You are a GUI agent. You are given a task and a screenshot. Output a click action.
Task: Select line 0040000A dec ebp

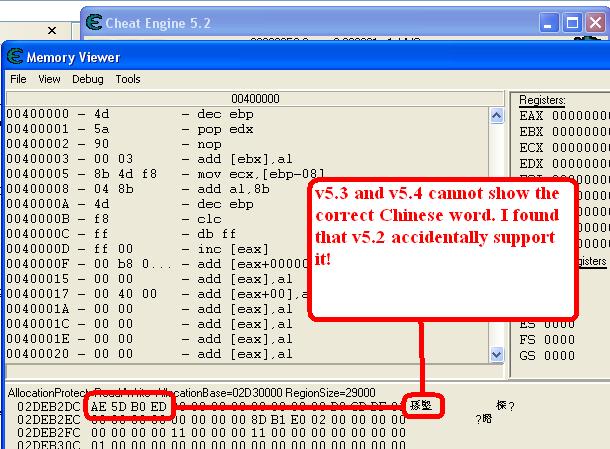point(158,204)
